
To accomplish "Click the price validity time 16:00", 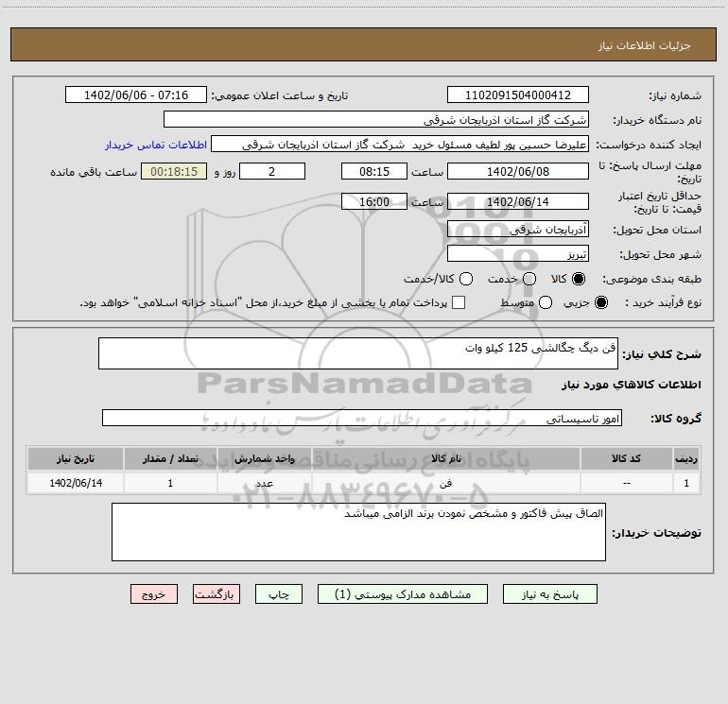I will click(374, 201).
